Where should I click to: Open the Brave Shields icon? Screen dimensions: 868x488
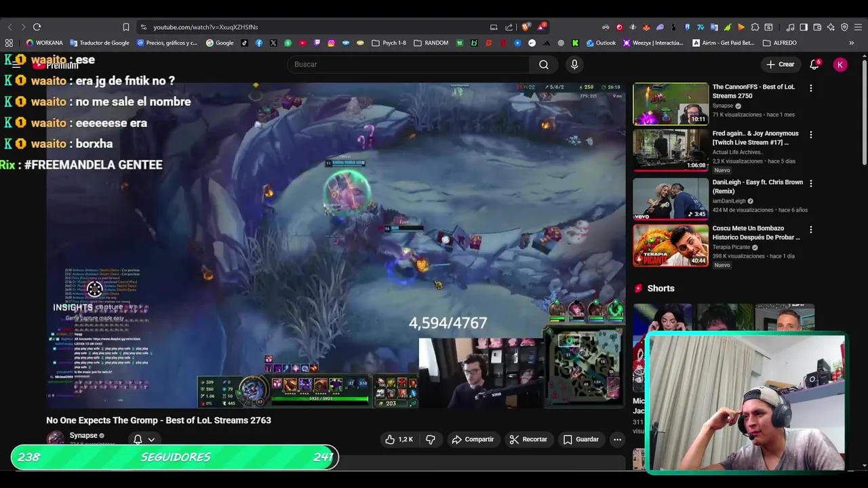tap(525, 27)
